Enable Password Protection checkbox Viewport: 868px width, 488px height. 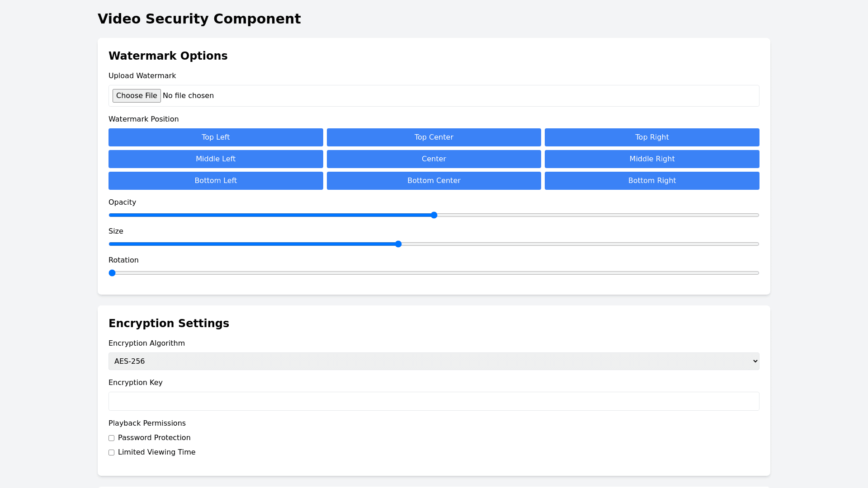click(x=111, y=438)
